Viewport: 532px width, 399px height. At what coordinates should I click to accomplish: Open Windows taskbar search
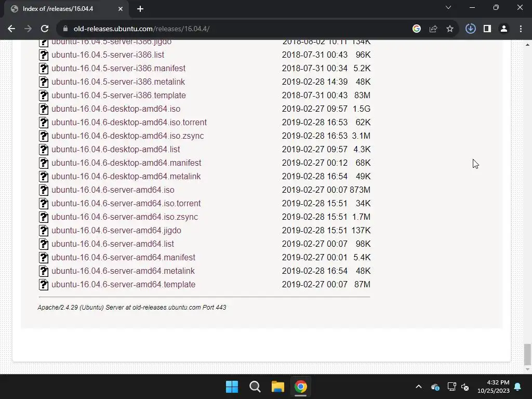tap(255, 387)
